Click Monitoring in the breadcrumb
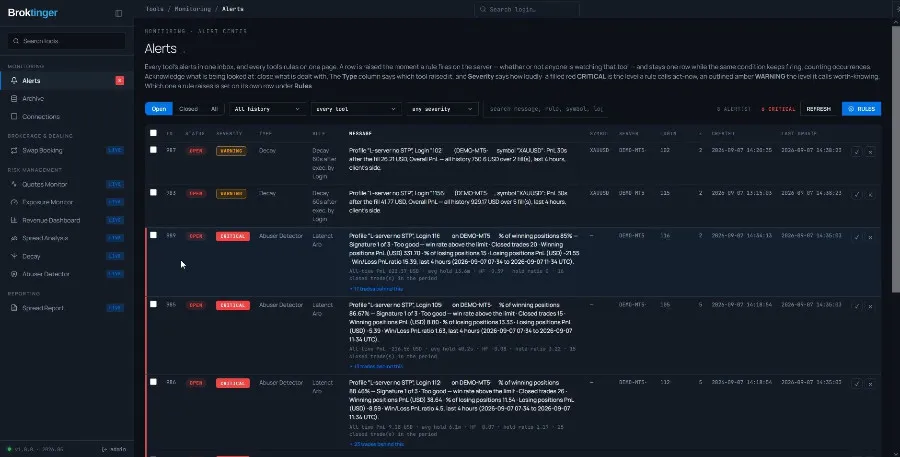900x457 pixels. coord(192,9)
